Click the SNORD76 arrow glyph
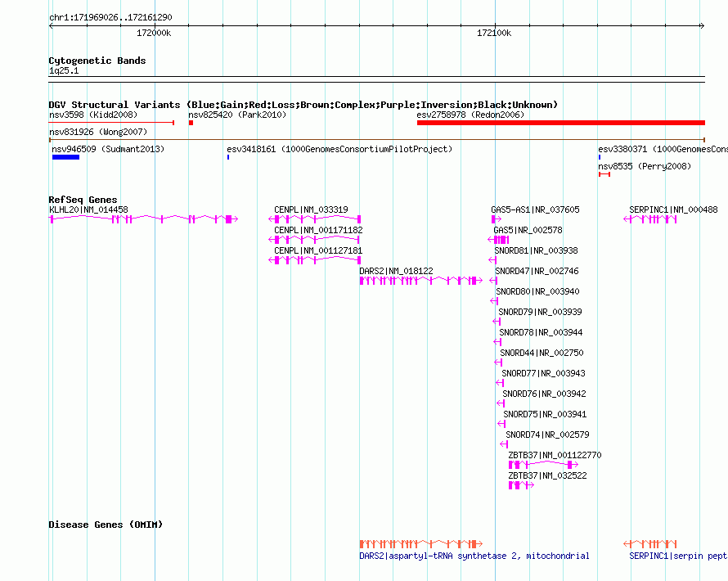 [x=501, y=403]
